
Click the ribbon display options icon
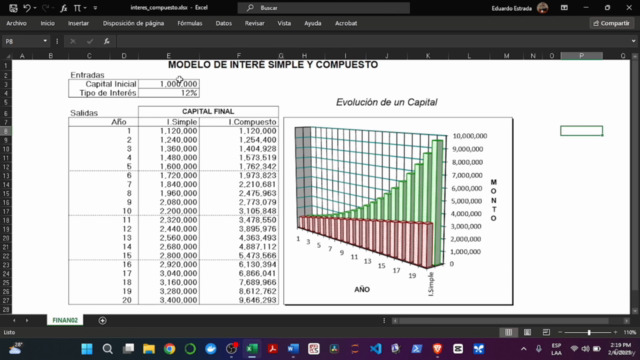pyautogui.click(x=564, y=8)
